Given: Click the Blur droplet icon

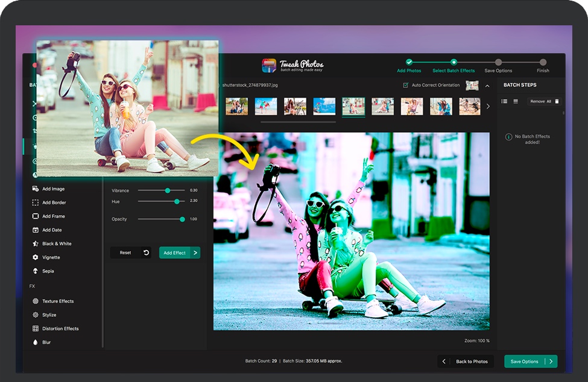Looking at the screenshot, I should tap(36, 342).
